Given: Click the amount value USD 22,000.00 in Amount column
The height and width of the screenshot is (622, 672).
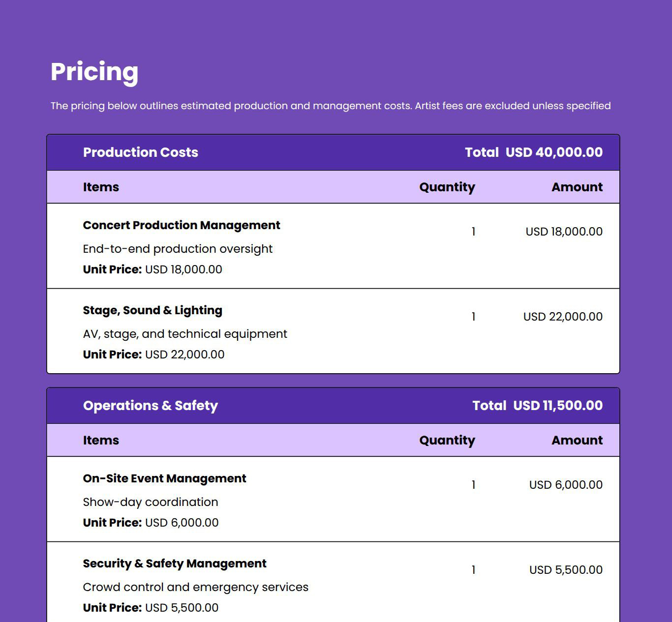Looking at the screenshot, I should point(563,317).
